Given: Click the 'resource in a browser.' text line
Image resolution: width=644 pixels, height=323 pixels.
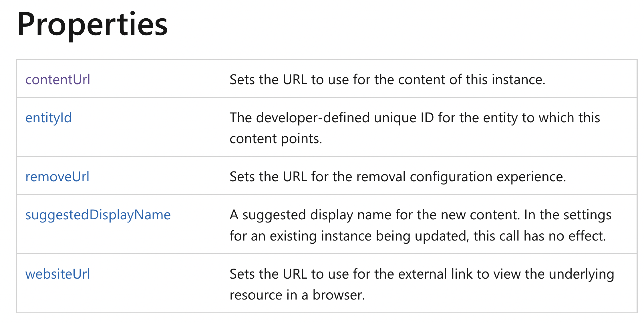Looking at the screenshot, I should 297,295.
